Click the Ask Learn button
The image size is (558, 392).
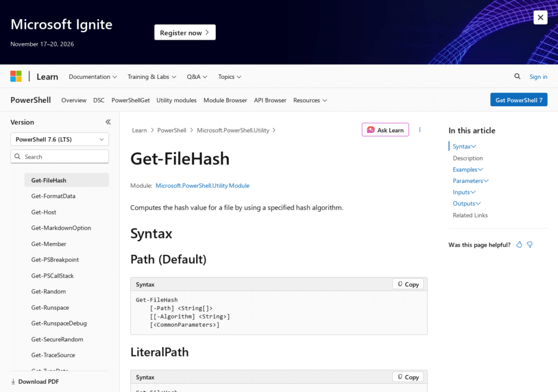(385, 130)
